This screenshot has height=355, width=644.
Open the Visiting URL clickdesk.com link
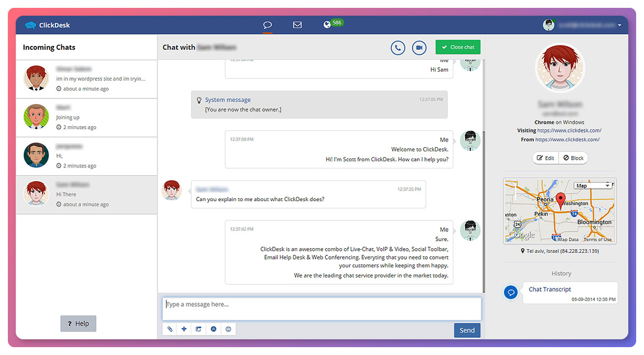569,130
